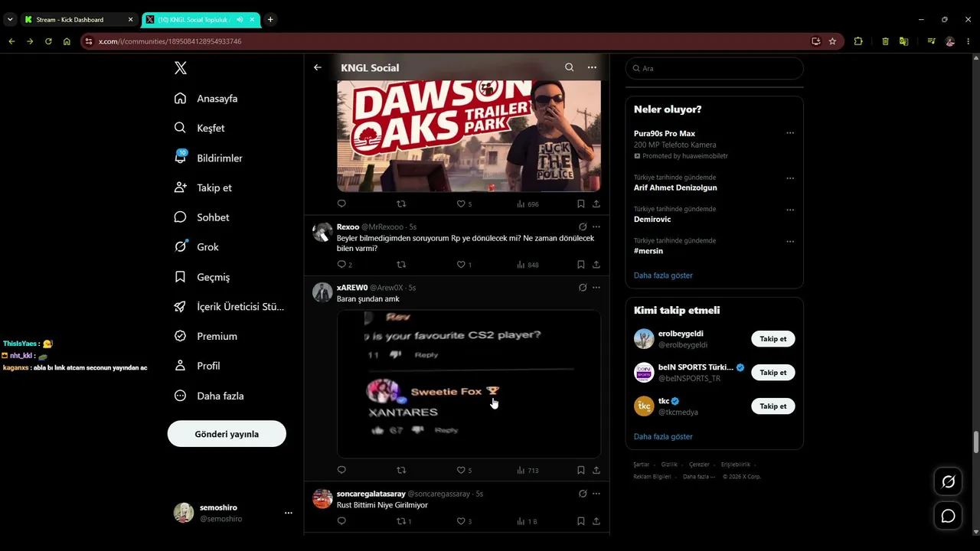The image size is (980, 551).
Task: Open Rexoo's profile avatar
Action: click(322, 232)
